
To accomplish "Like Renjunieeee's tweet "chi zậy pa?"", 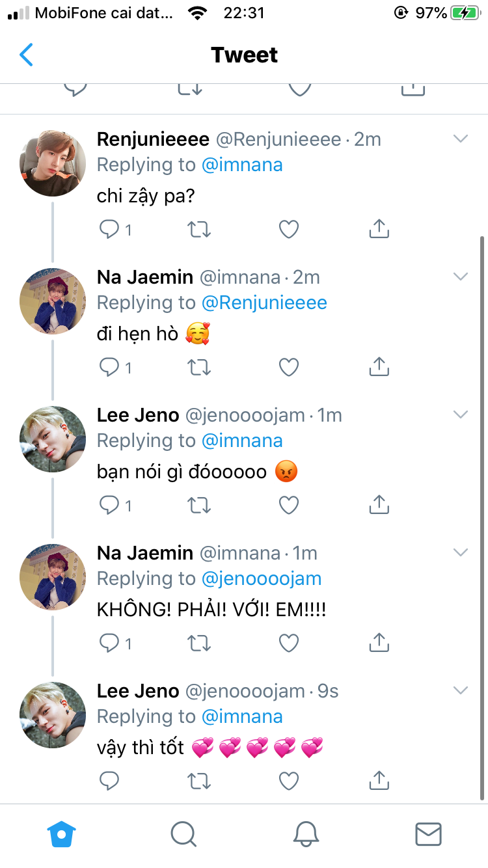I will point(288,229).
